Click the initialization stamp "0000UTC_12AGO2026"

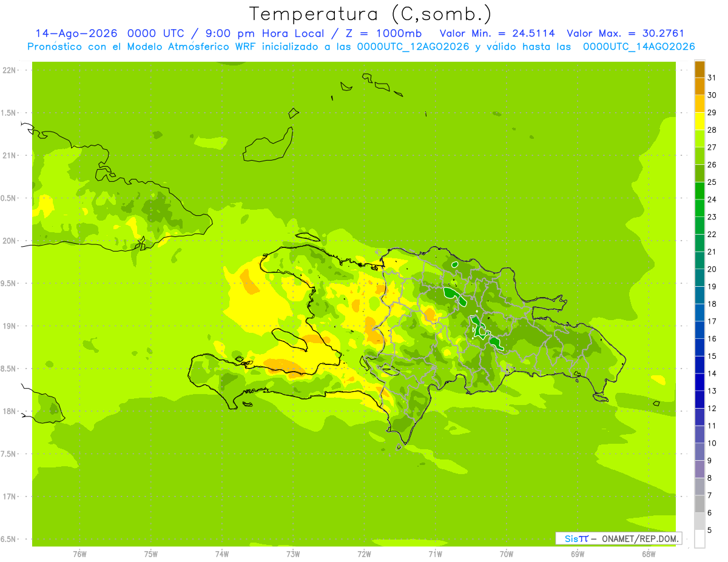tap(413, 47)
